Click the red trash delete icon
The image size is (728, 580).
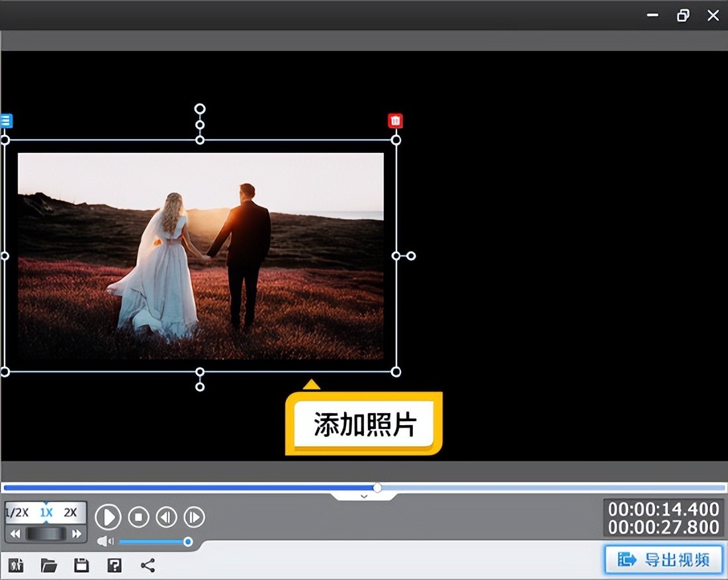[x=395, y=121]
